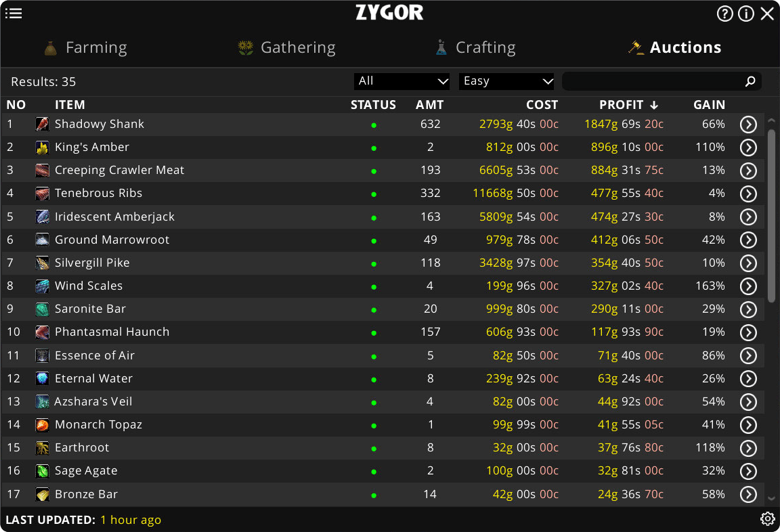Open details arrow for Silvergill Pike

pos(748,263)
